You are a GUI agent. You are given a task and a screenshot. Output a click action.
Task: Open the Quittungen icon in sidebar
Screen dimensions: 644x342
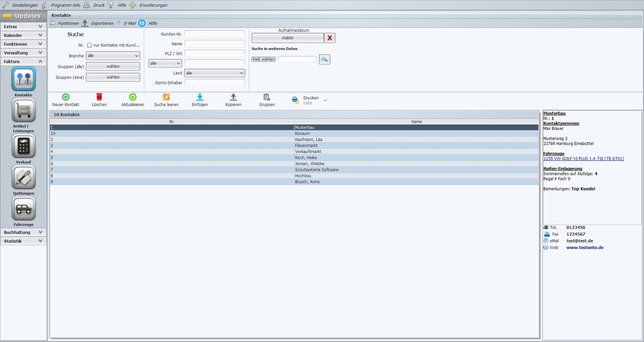[x=23, y=177]
